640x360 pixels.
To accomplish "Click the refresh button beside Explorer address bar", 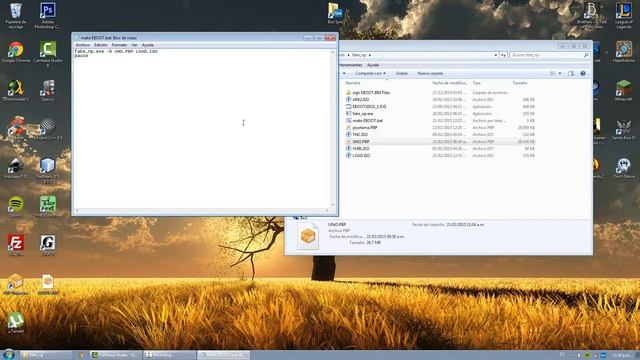I will tap(503, 55).
